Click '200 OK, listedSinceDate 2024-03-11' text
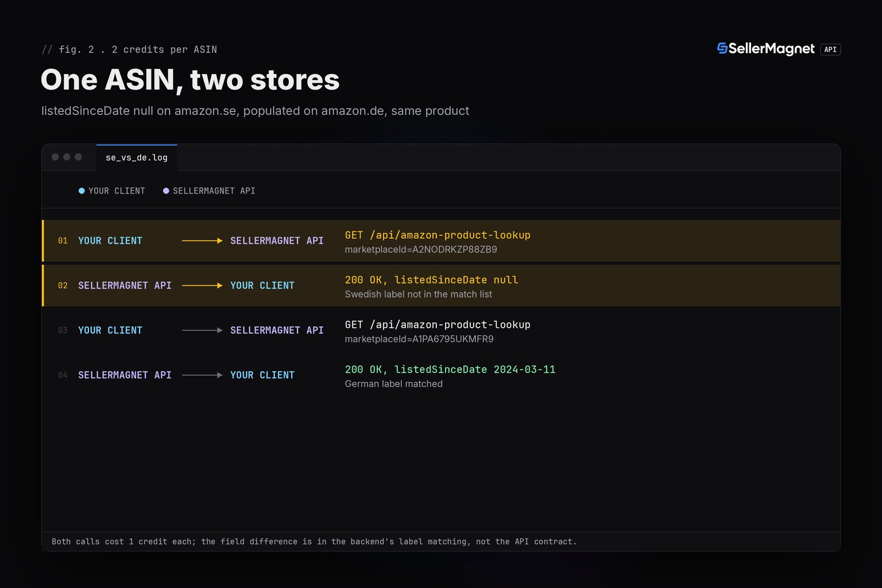The height and width of the screenshot is (588, 882). click(450, 369)
